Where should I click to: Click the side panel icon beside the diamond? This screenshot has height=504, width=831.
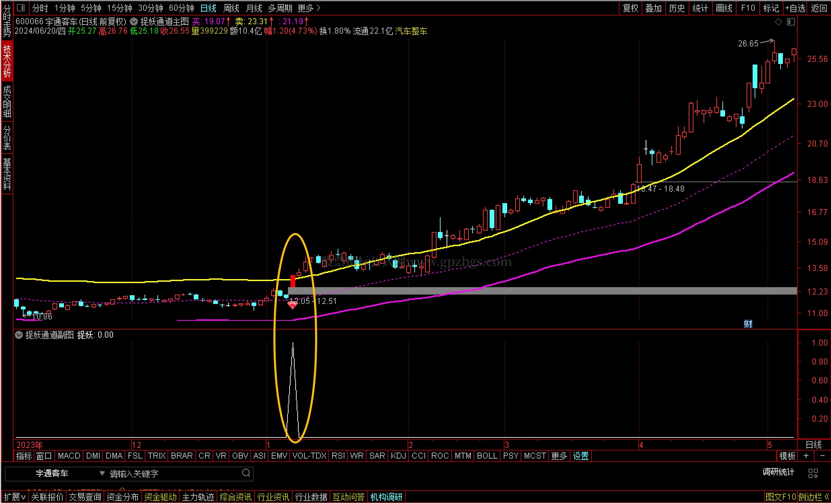(791, 22)
